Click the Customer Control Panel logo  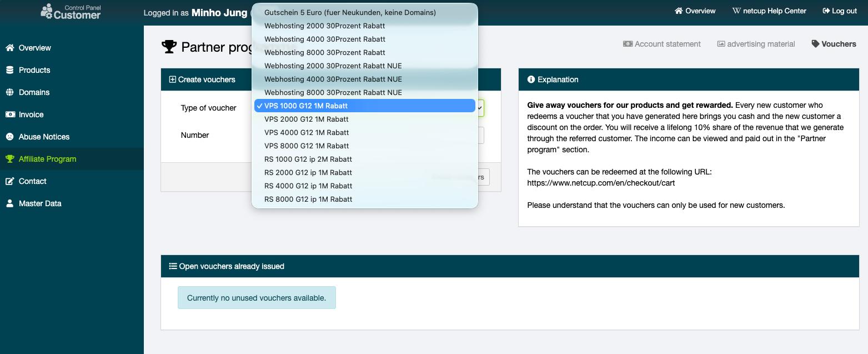(71, 12)
